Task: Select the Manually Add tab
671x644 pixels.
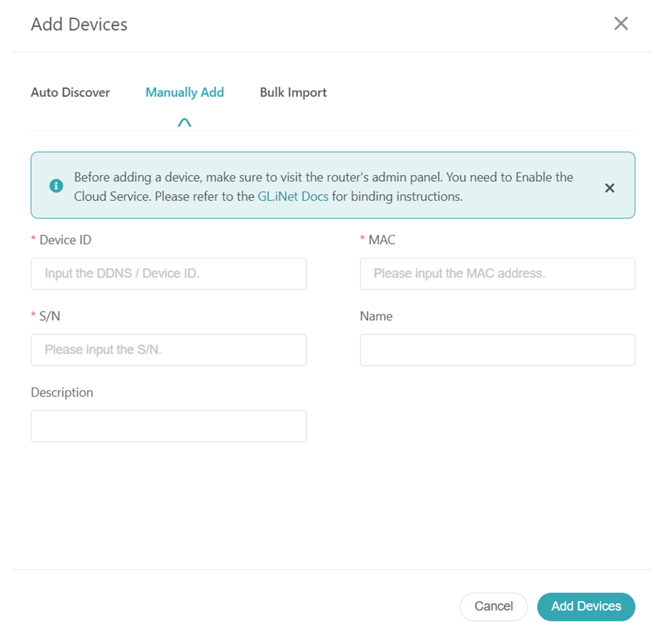Action: (184, 92)
